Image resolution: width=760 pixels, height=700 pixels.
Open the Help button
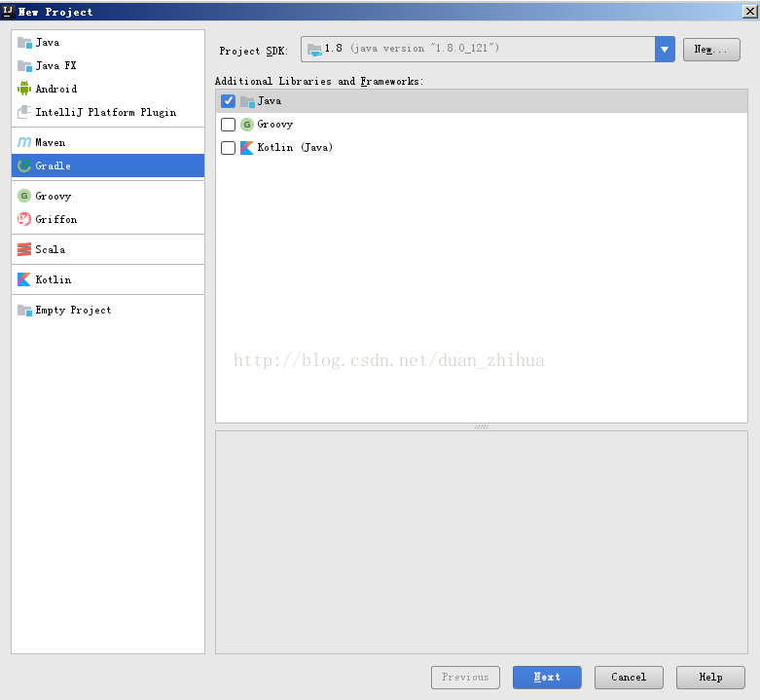(710, 678)
